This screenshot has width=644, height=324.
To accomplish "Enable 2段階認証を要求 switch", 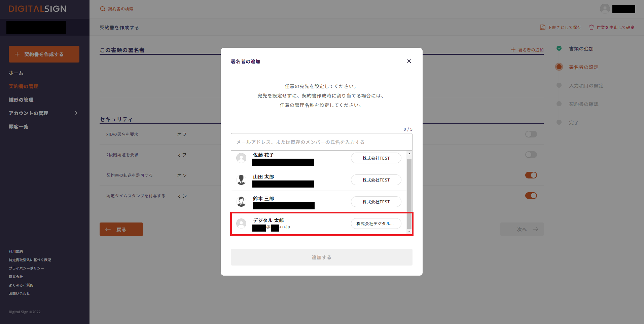I will [x=531, y=155].
